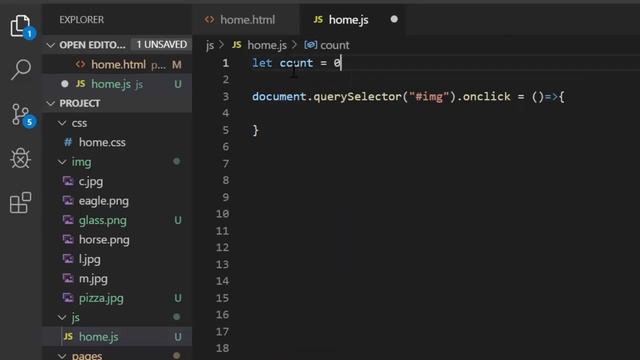The width and height of the screenshot is (640, 360).
Task: Click the "#img" string literal
Action: pos(429,97)
